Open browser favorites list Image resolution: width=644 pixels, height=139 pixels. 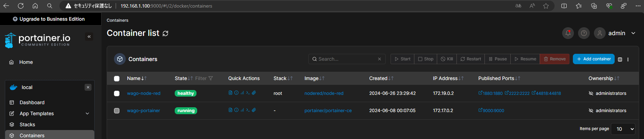click(579, 6)
